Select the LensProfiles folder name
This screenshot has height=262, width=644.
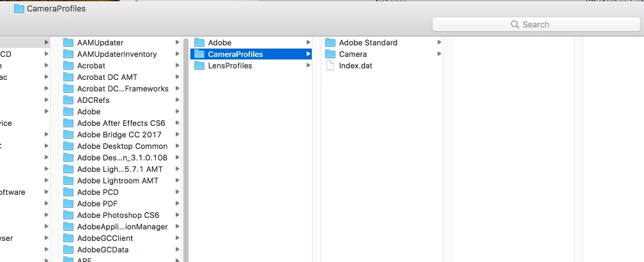(x=230, y=66)
